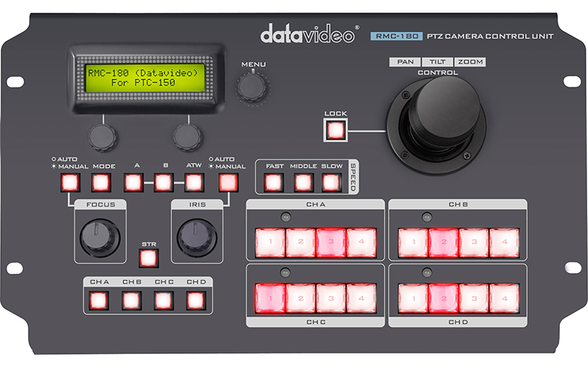The image size is (588, 368).
Task: Recall preset 1 in the CH B group
Action: pos(413,242)
